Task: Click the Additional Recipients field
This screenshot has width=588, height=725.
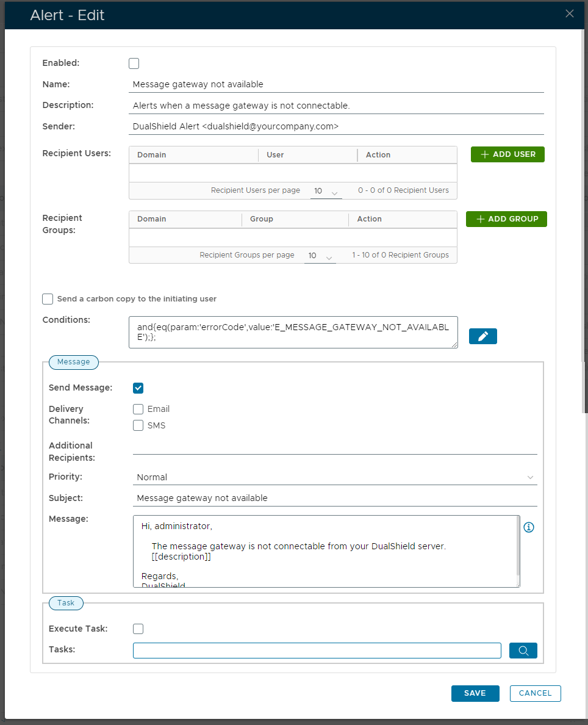Action: 335,447
